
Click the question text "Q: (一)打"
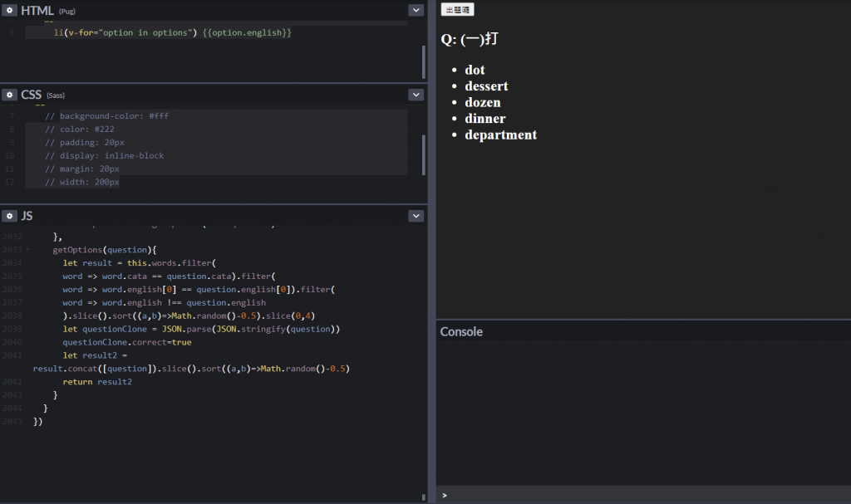click(x=470, y=39)
